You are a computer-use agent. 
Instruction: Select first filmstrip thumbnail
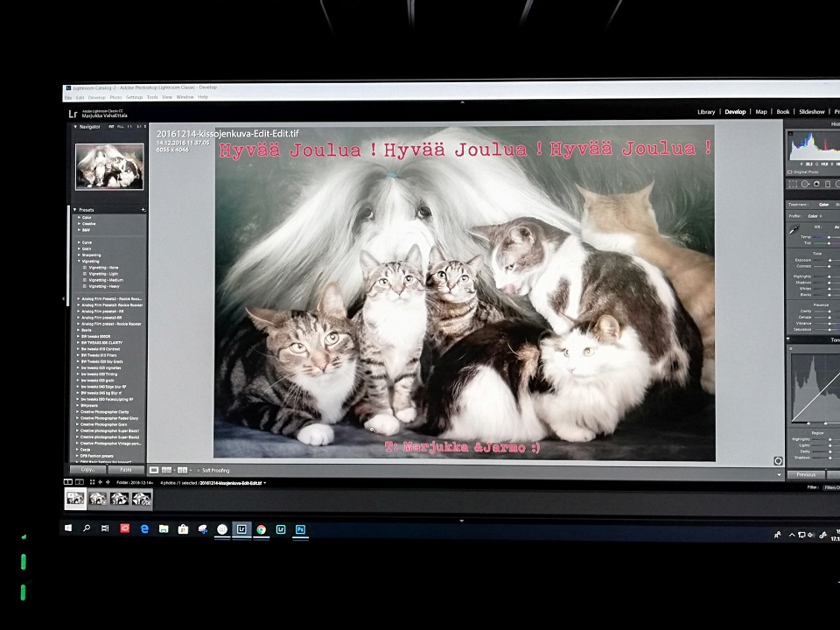(x=75, y=499)
